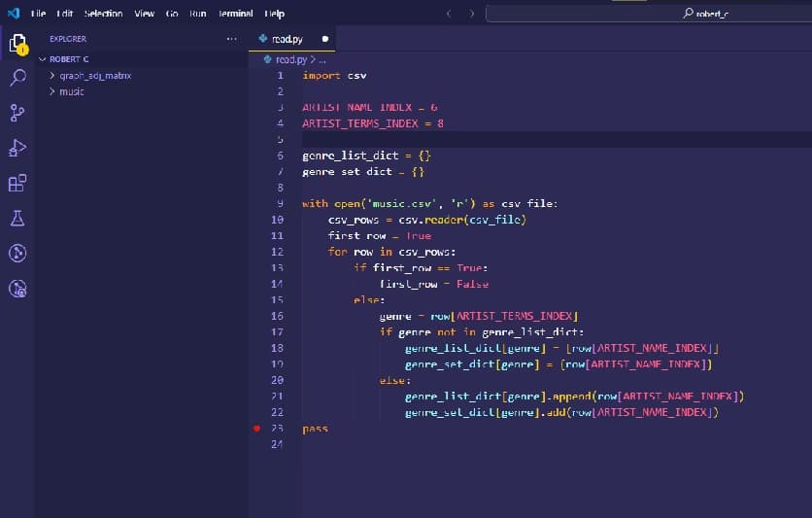
Task: Remove breakpoint on line 23
Action: click(x=256, y=429)
